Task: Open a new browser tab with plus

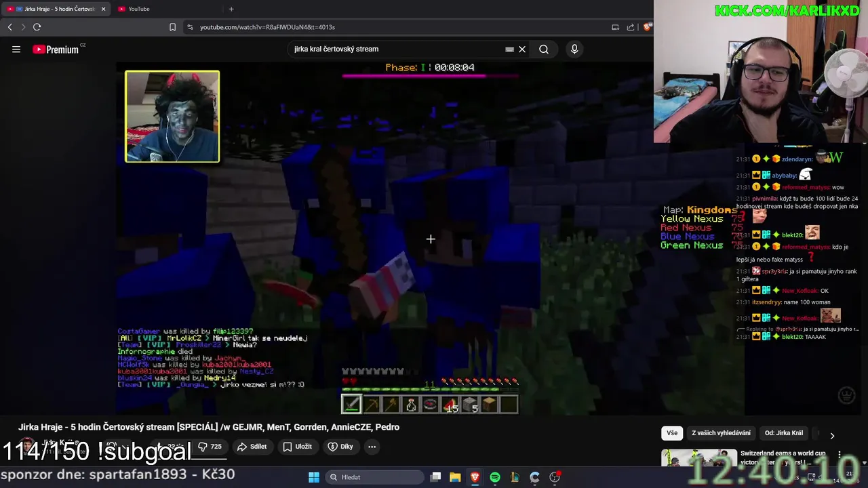Action: coord(231,9)
